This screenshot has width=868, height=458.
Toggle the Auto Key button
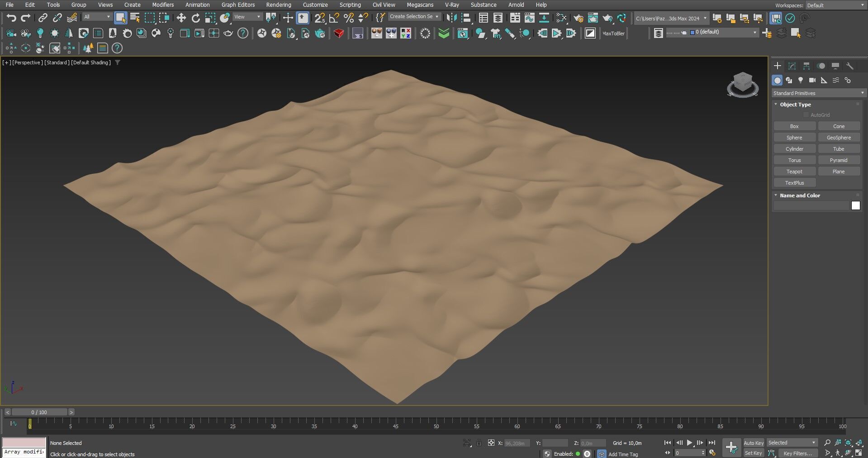click(753, 443)
